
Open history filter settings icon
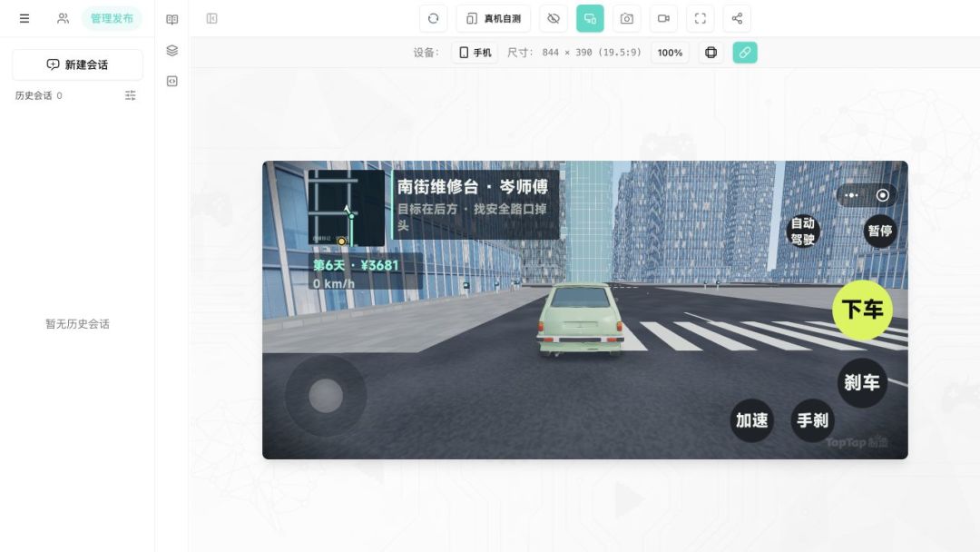(x=130, y=95)
